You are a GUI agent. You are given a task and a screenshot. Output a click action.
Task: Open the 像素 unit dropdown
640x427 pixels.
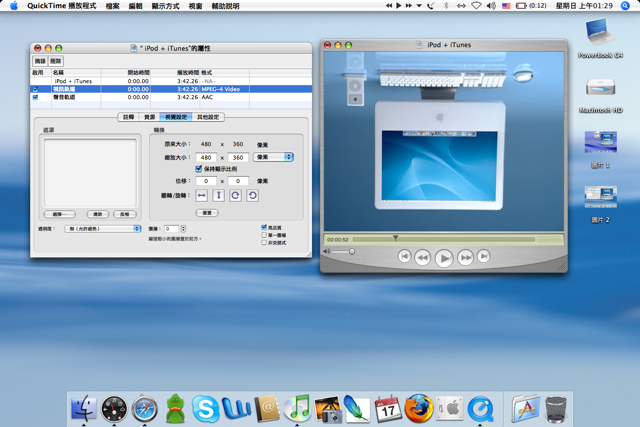(273, 157)
